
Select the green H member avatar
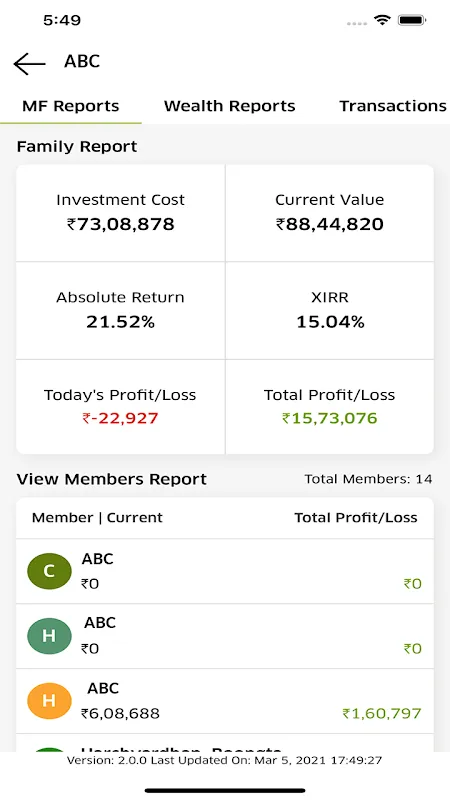coord(49,636)
